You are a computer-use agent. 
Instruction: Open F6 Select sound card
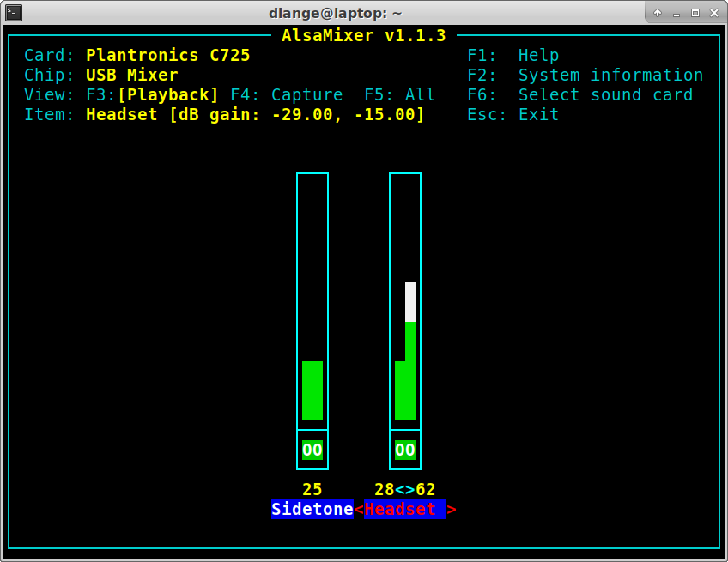pyautogui.click(x=579, y=94)
